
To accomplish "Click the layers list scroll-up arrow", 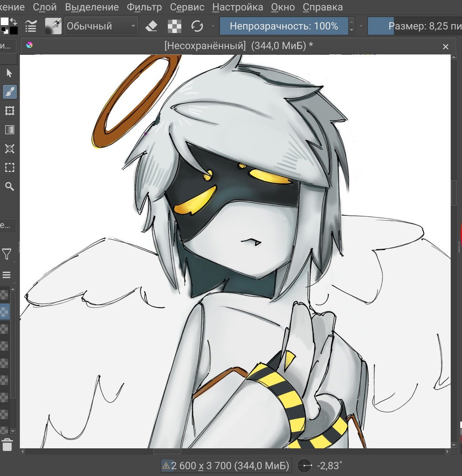I will pos(13,290).
